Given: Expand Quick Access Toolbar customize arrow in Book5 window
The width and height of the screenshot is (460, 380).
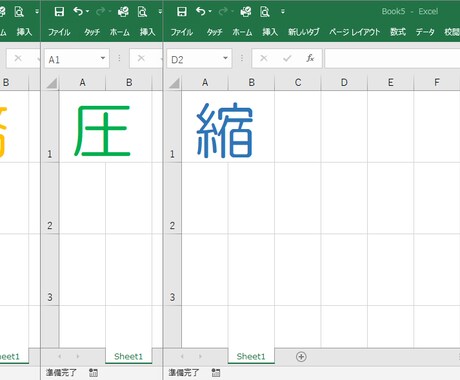Looking at the screenshot, I should (x=283, y=12).
